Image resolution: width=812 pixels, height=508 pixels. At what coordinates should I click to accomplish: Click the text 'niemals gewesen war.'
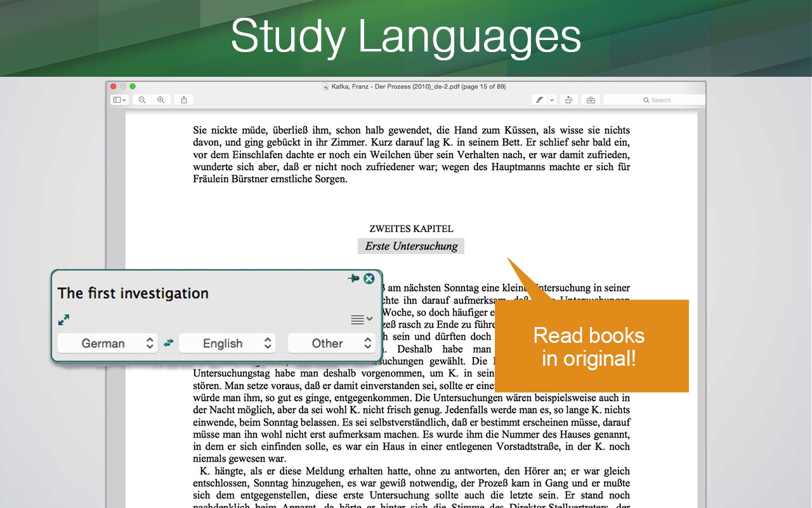pos(239,458)
